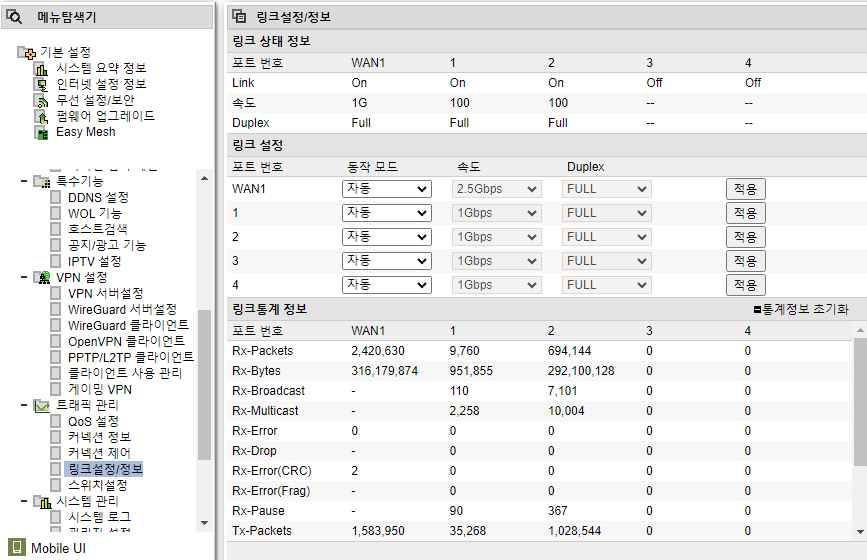Click WAN1 Rx-Bytes value 316,179,874
Viewport: 867px width, 560px height.
point(384,371)
